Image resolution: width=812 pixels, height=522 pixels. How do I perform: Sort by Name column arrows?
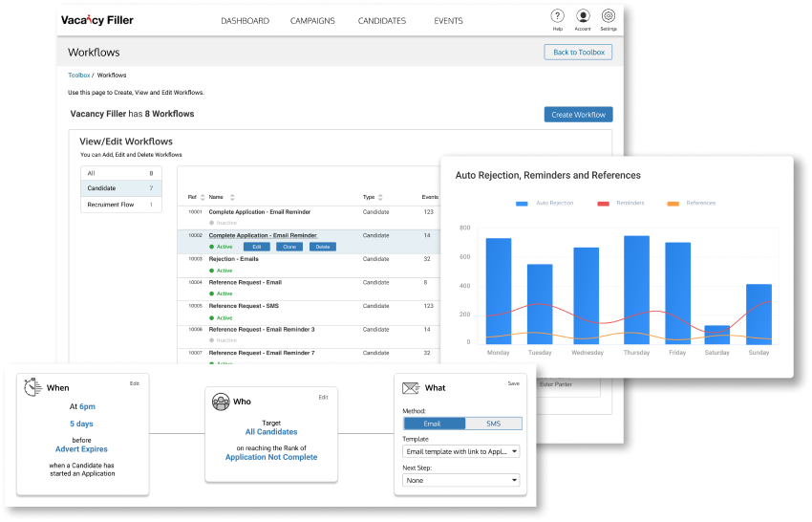232,198
